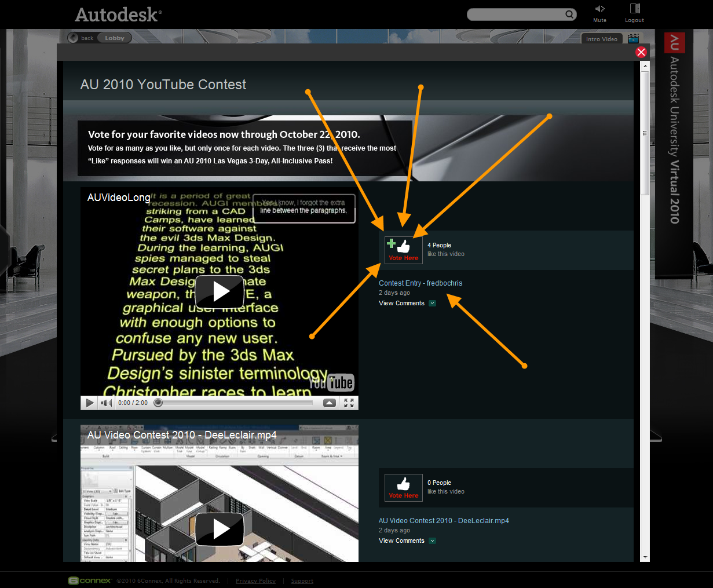The width and height of the screenshot is (713, 588).
Task: Vote Here for the DeeLeclair video
Action: pyautogui.click(x=404, y=488)
